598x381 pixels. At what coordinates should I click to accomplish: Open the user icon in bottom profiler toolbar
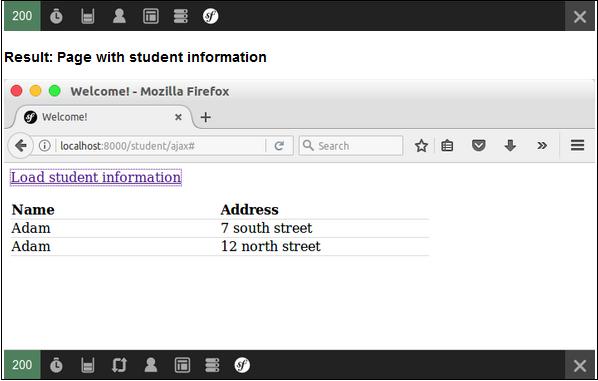click(151, 365)
